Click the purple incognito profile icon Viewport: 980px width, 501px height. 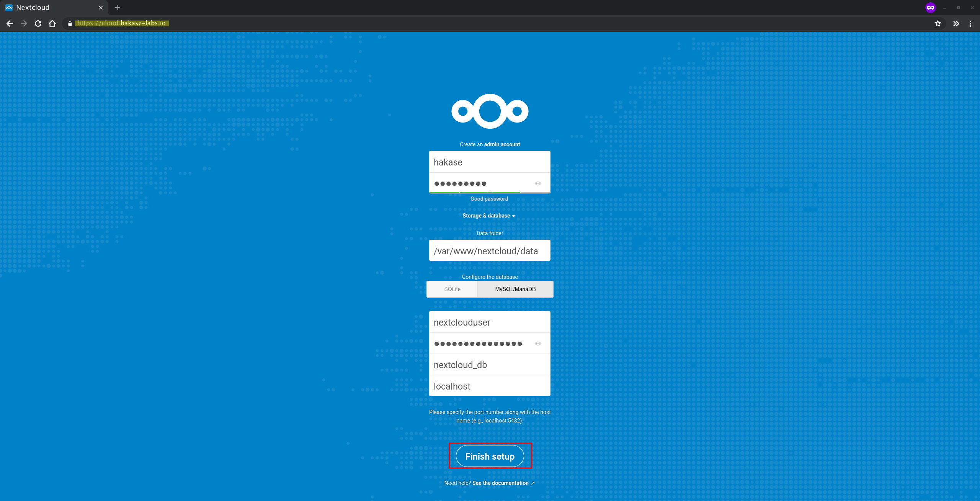pos(930,8)
